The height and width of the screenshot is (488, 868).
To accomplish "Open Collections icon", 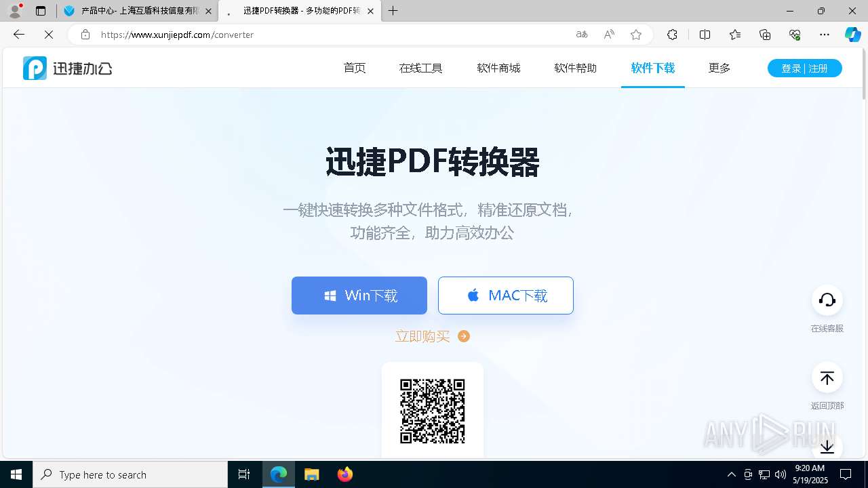I will click(x=765, y=35).
